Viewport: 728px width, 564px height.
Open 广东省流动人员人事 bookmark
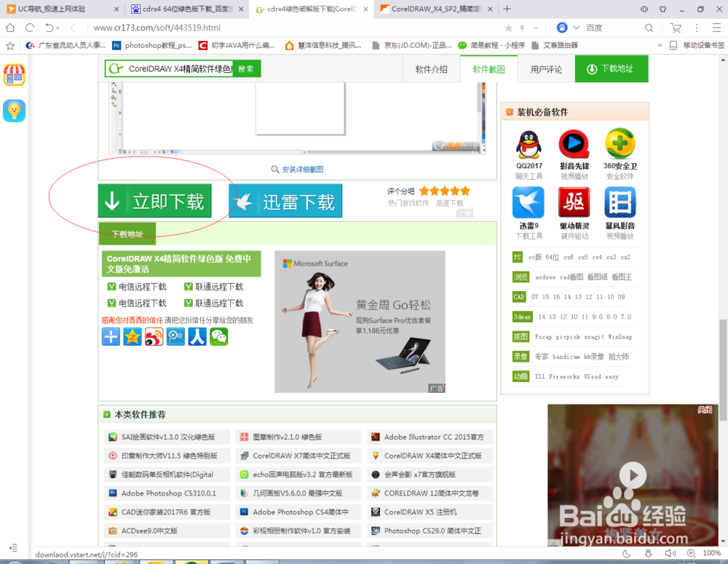point(66,46)
